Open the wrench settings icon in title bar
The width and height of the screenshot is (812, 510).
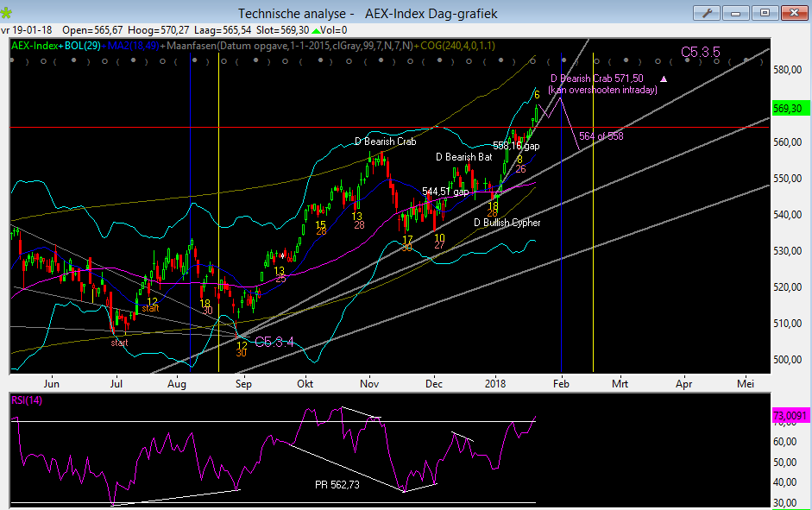(707, 13)
